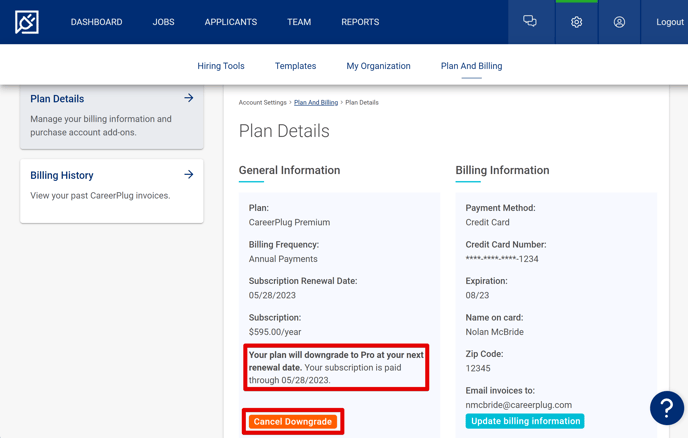The image size is (688, 438).
Task: Switch to the Hiring Tools tab
Action: 221,66
